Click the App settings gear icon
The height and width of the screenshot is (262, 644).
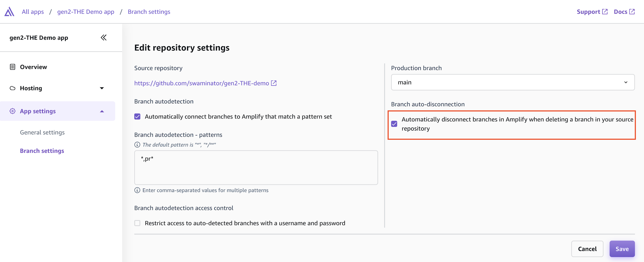pyautogui.click(x=13, y=111)
